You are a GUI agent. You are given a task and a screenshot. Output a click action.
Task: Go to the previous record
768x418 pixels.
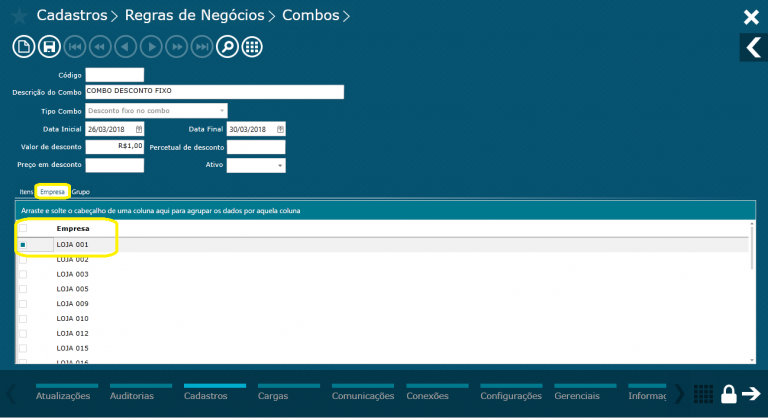[x=125, y=47]
